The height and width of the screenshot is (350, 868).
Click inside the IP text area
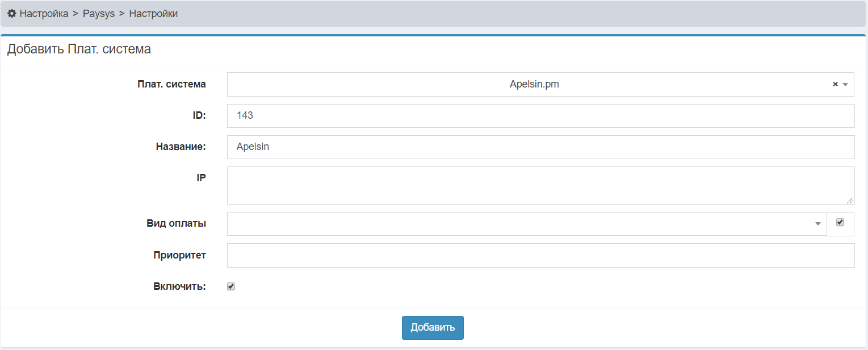coord(540,185)
